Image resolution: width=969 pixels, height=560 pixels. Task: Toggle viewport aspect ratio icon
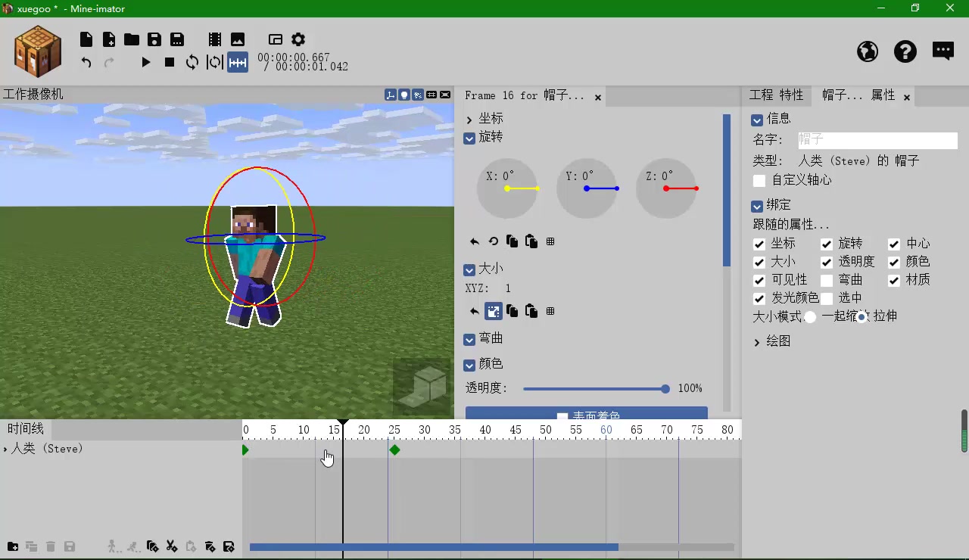pos(445,95)
